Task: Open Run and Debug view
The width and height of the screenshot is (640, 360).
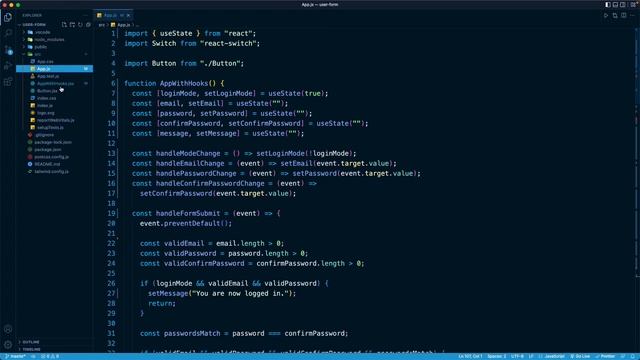Action: pos(8,66)
